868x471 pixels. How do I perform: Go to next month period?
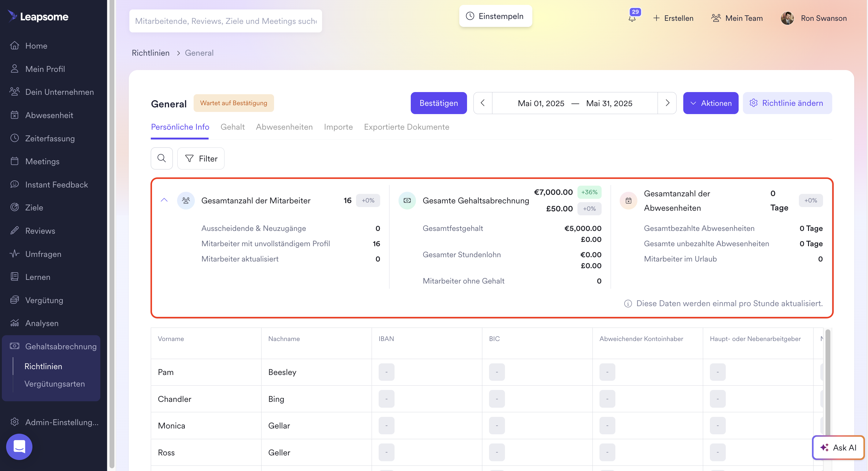pos(667,103)
